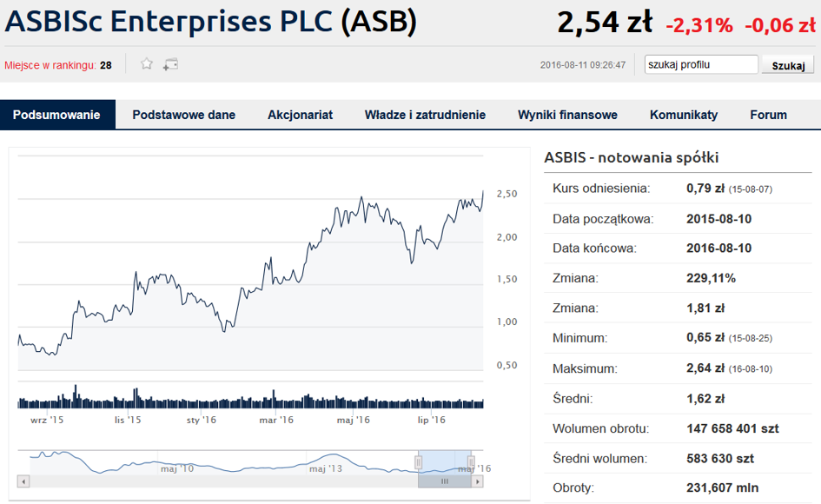
Task: Click the volume bars below the chart
Action: (x=250, y=398)
